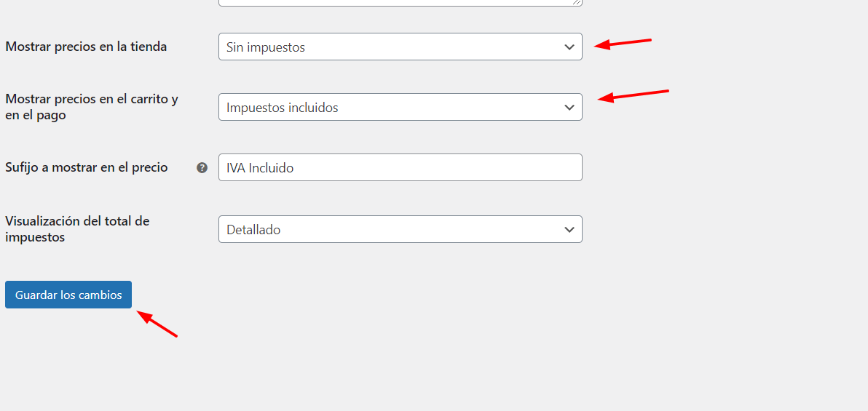Click the red arrow pointing at Impuestos incluidos
Screen dimensions: 868x411
pos(634,96)
